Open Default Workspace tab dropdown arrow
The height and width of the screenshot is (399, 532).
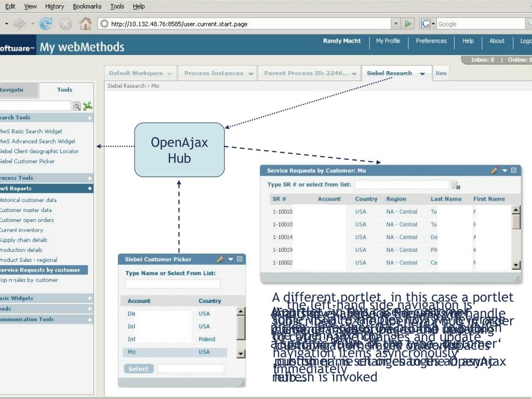(x=169, y=74)
